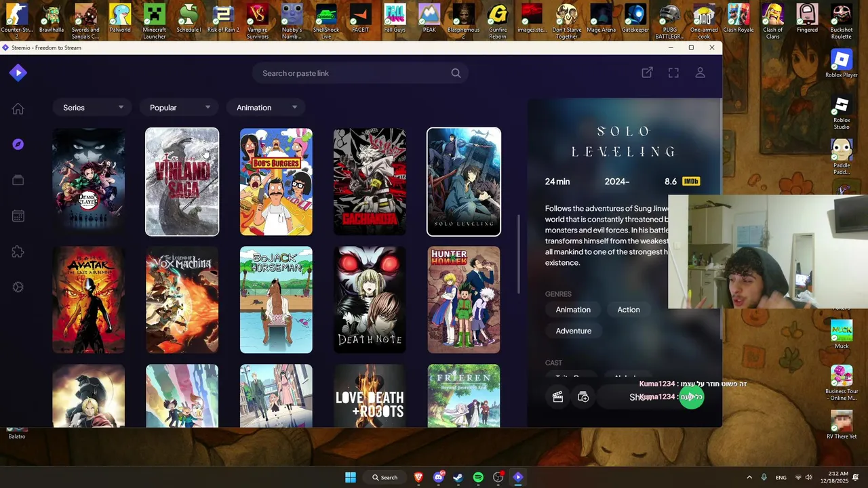
Task: Select the Clash Royale desktop icon
Action: click(x=738, y=19)
